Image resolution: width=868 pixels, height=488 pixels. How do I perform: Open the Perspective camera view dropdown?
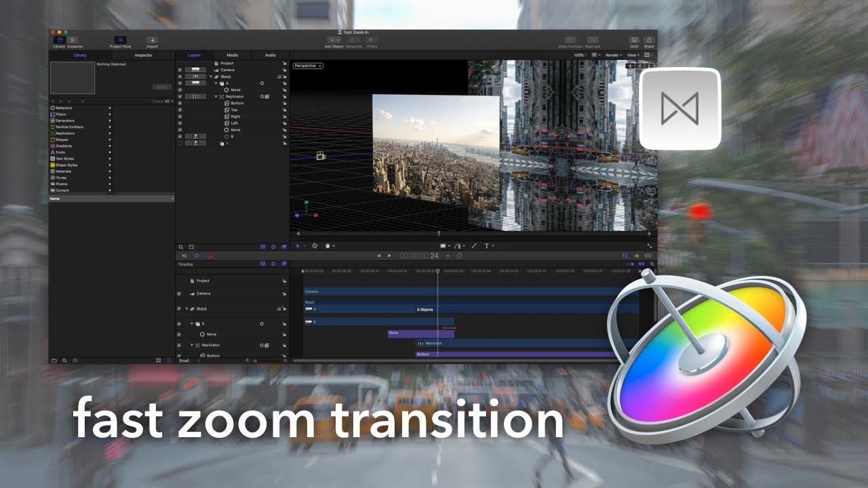click(x=308, y=66)
